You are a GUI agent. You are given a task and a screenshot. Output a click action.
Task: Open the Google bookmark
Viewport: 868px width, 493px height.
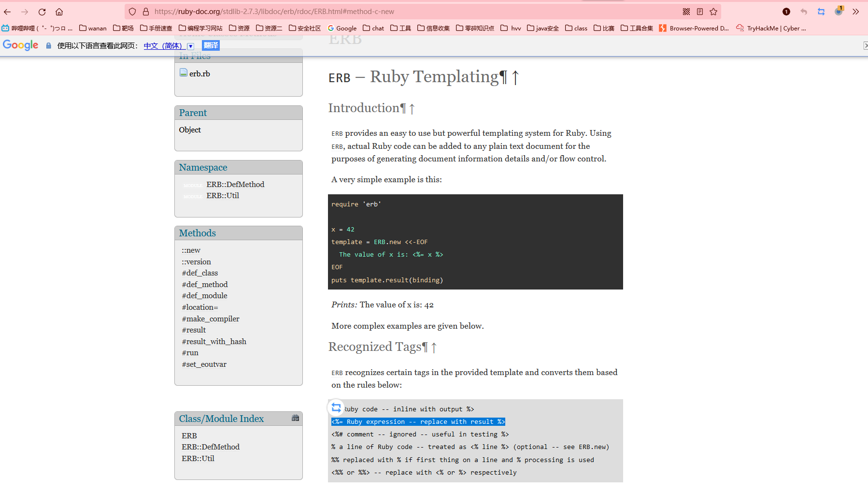click(342, 28)
